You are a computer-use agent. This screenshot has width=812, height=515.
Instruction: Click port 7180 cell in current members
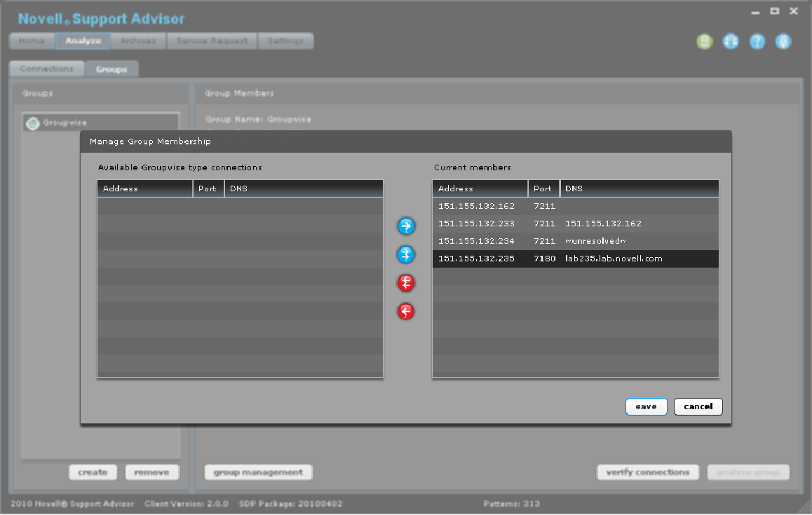545,259
